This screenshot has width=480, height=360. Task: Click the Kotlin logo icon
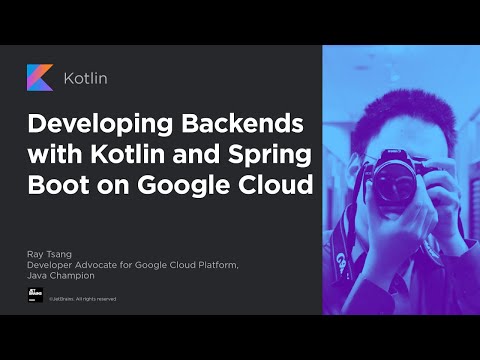(x=40, y=78)
